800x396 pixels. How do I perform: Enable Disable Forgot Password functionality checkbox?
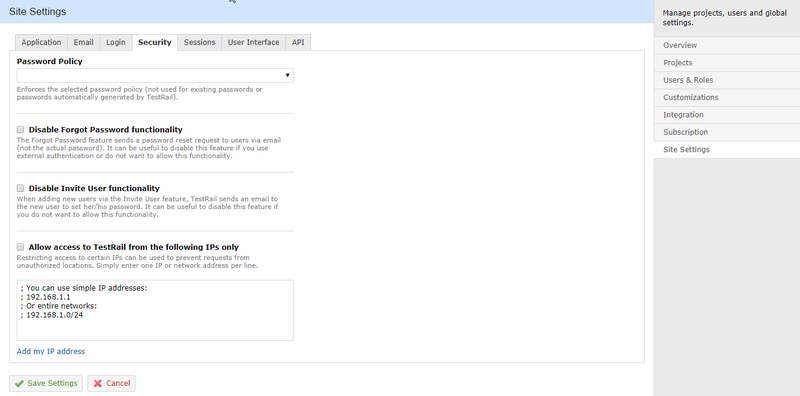20,130
